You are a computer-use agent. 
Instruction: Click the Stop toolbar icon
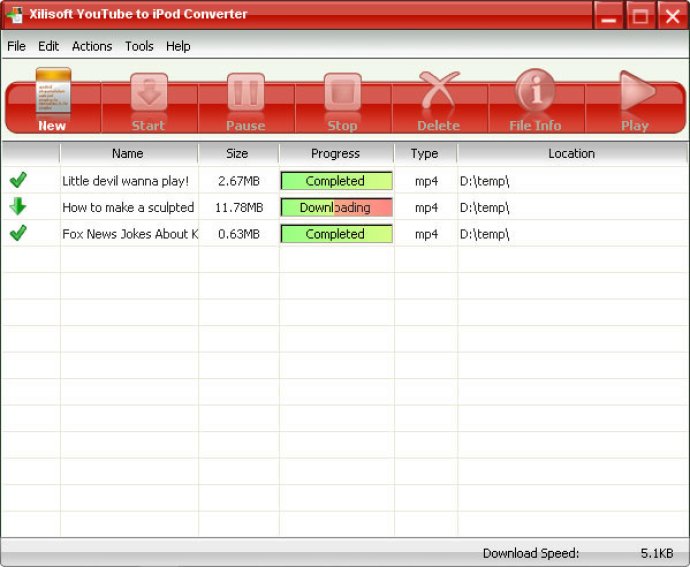[342, 102]
